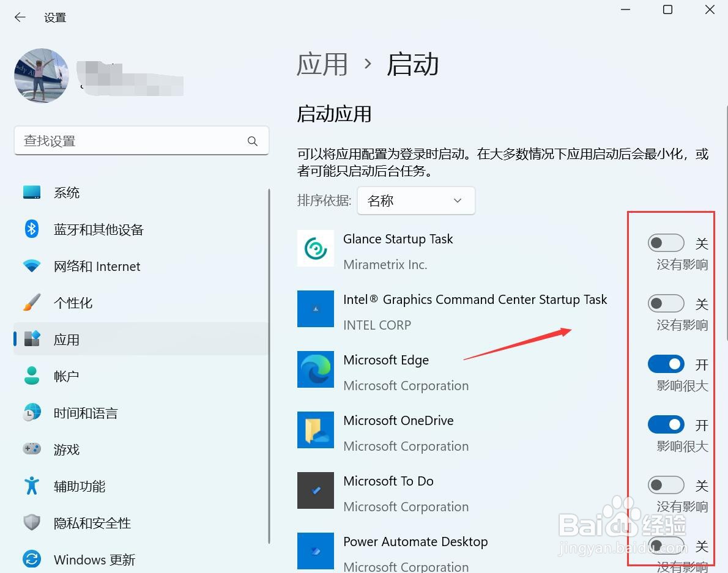Maximize the settings window
728x573 pixels.
[667, 10]
